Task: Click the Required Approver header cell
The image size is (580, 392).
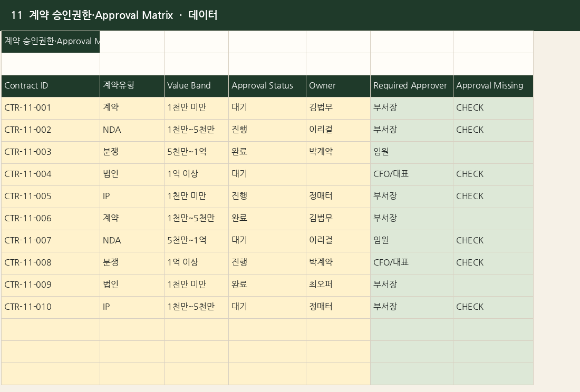Action: (x=412, y=86)
